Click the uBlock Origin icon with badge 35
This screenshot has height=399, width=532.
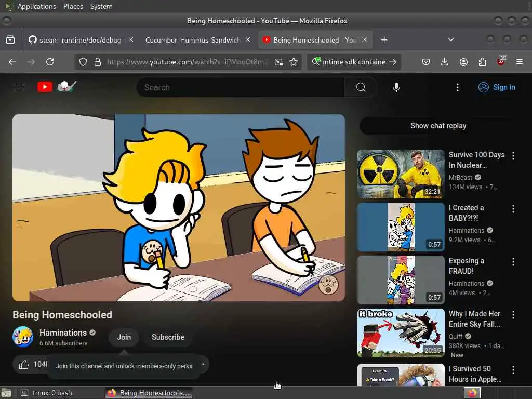[501, 61]
